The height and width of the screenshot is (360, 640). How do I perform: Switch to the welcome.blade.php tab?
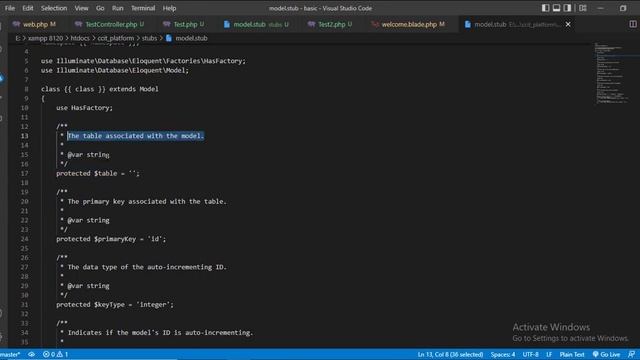pos(408,24)
